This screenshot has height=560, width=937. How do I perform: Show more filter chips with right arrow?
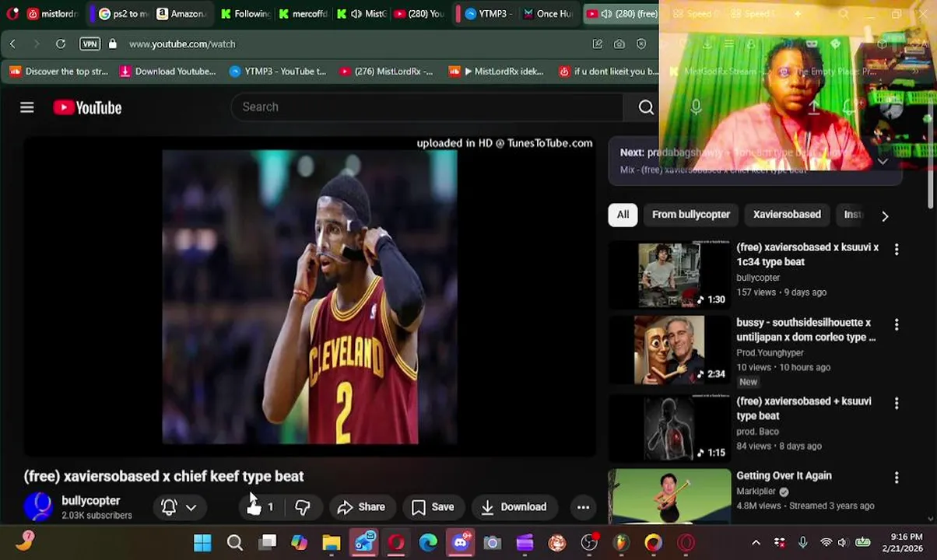[x=884, y=215]
